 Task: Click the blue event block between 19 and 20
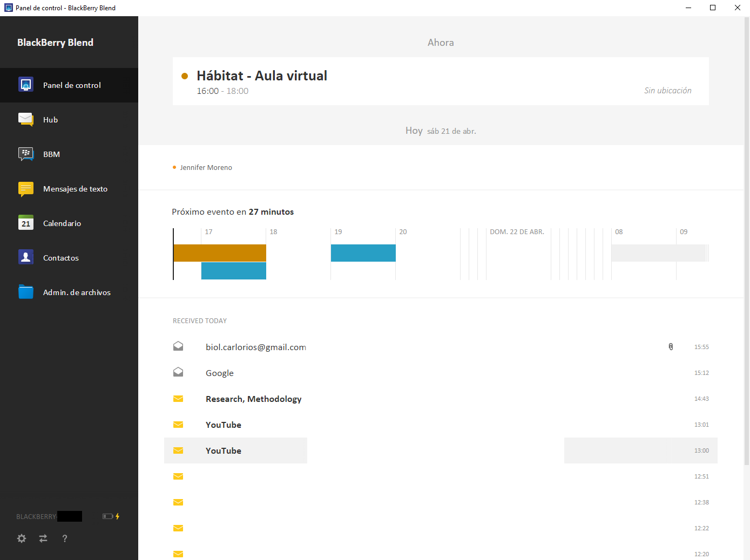pos(363,252)
